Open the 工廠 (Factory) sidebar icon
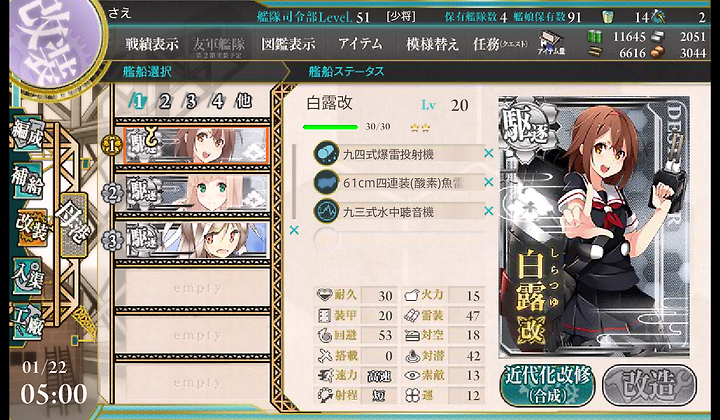 click(x=28, y=321)
